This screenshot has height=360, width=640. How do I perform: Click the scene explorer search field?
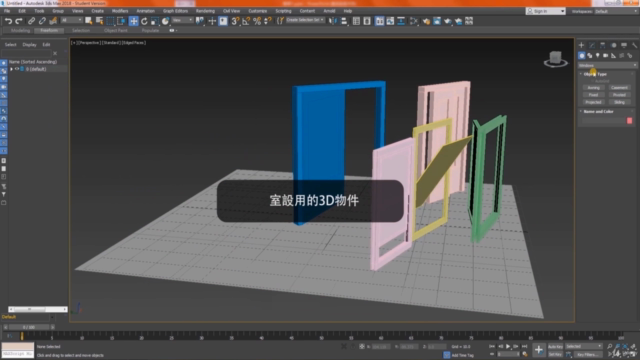coord(26,53)
